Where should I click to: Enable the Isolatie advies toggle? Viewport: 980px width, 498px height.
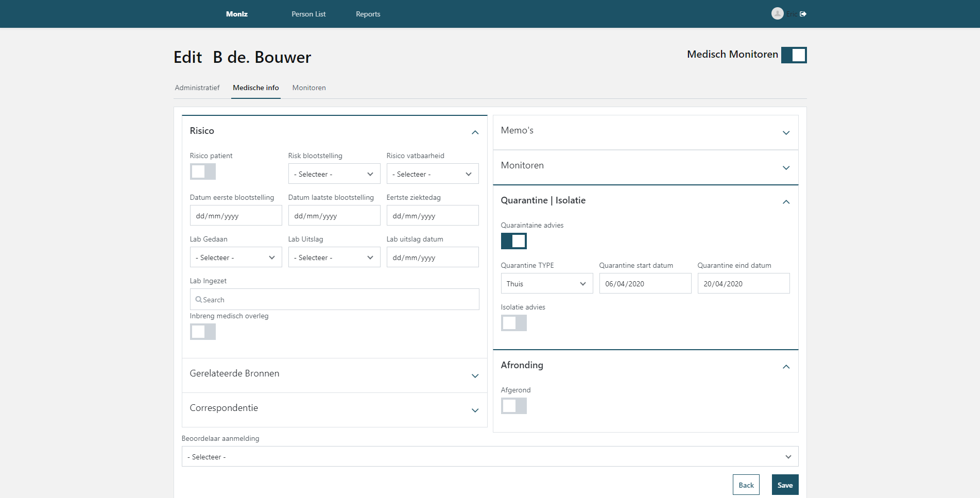coord(514,323)
